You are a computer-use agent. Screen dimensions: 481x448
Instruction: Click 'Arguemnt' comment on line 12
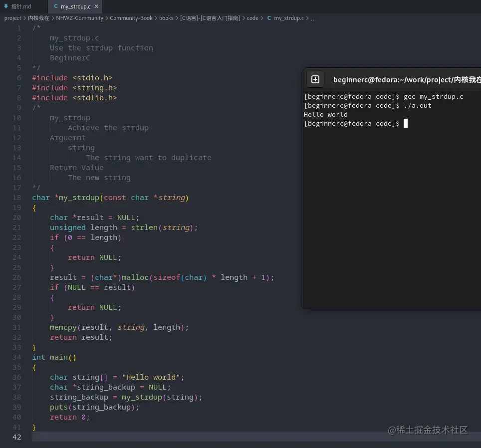tap(67, 138)
